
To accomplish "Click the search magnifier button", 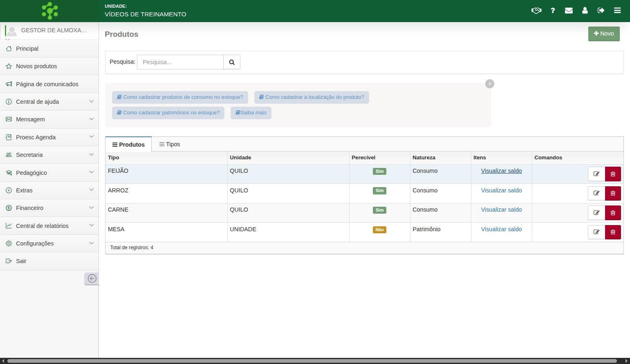I will pos(232,62).
